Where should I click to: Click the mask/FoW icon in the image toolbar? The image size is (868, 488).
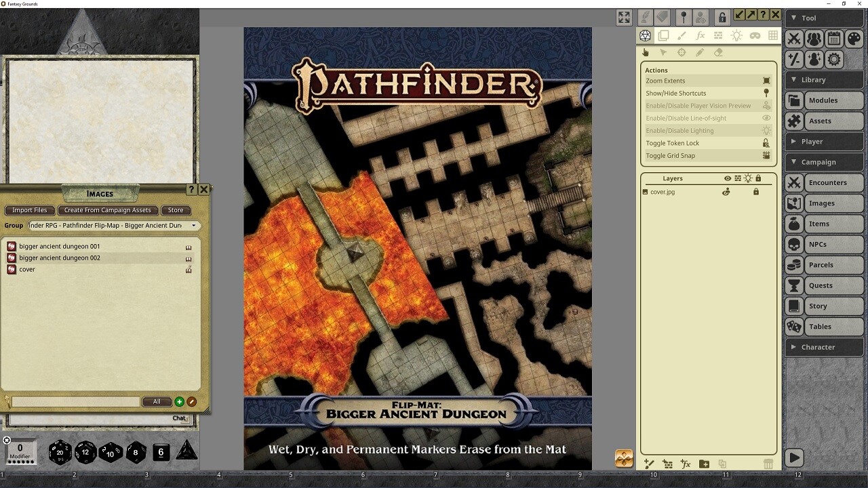point(755,36)
